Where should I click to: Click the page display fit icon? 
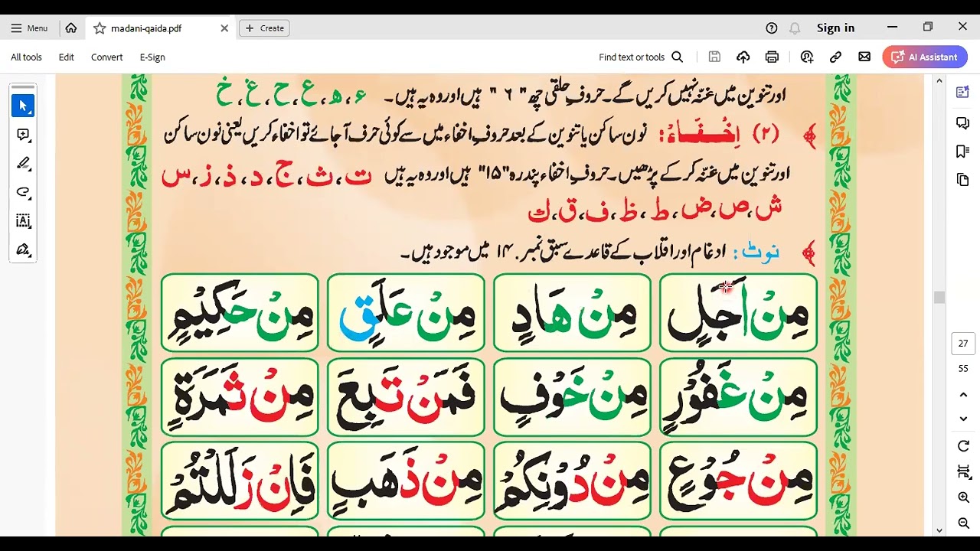963,471
